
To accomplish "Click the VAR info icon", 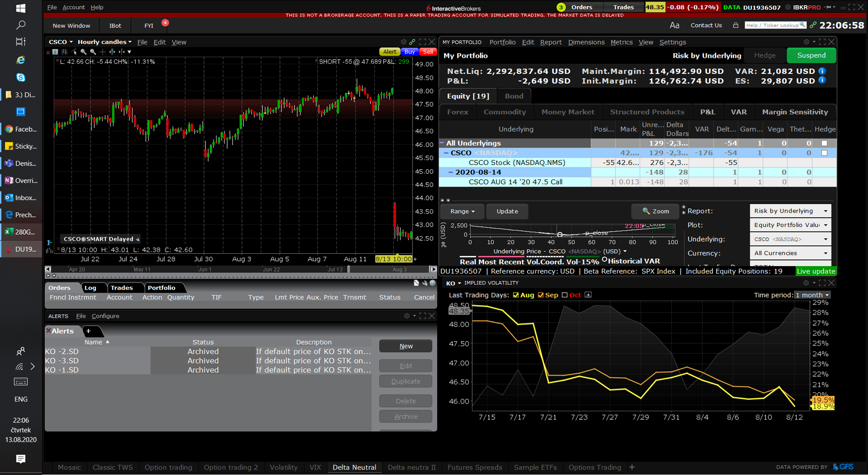I will point(822,71).
